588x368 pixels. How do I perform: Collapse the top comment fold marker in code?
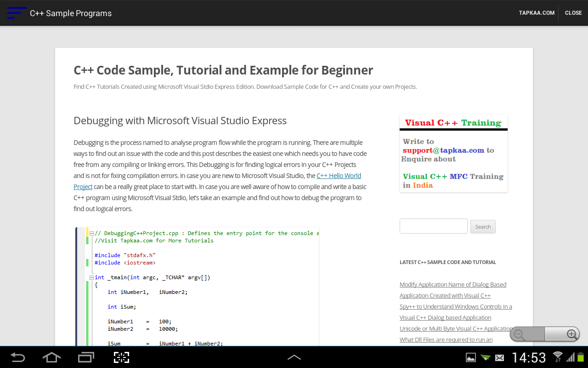[x=91, y=233]
